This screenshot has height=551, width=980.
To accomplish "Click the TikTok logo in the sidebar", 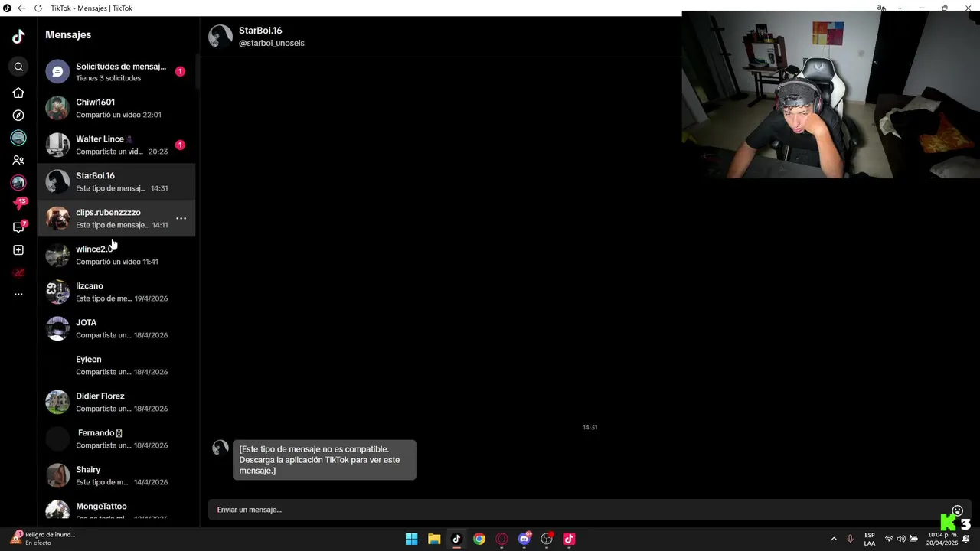I will [18, 37].
